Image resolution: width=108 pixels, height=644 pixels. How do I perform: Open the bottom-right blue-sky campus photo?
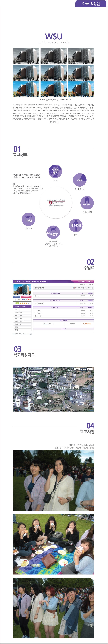coord(81,89)
